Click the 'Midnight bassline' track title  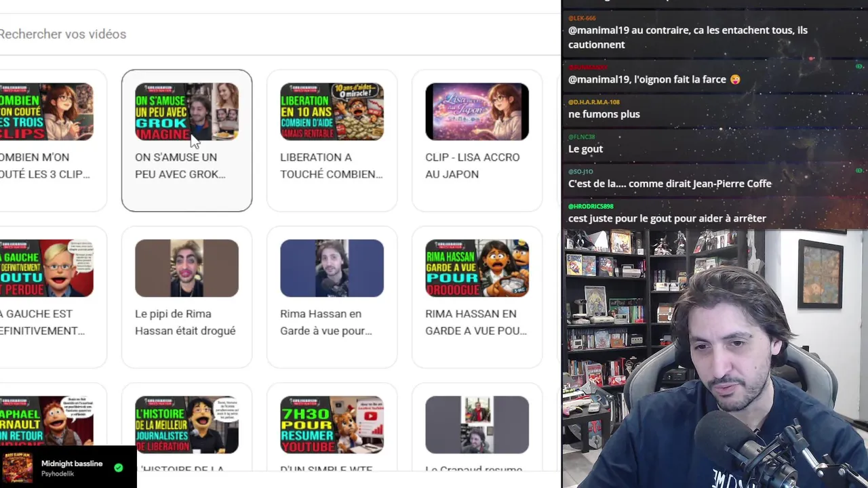click(x=72, y=464)
